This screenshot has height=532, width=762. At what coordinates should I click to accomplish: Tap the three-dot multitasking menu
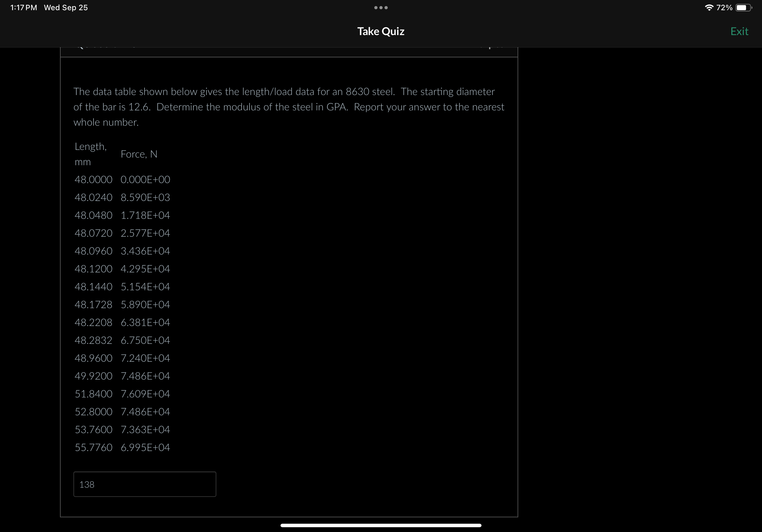click(381, 8)
